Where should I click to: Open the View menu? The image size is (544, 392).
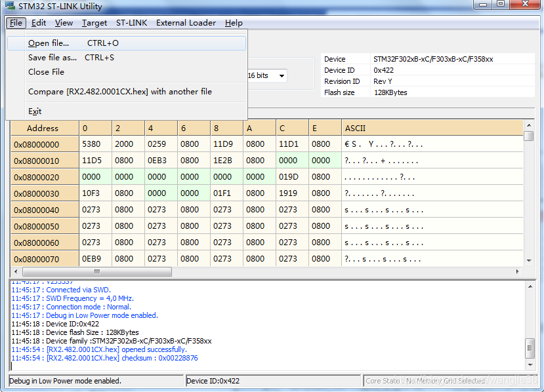(64, 23)
